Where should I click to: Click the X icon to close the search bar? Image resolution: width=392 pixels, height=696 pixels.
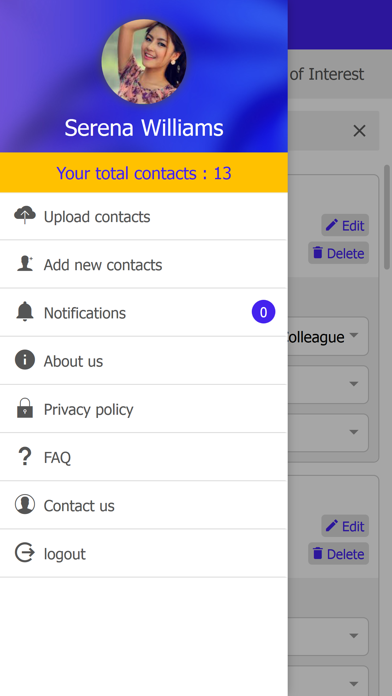[x=359, y=131]
